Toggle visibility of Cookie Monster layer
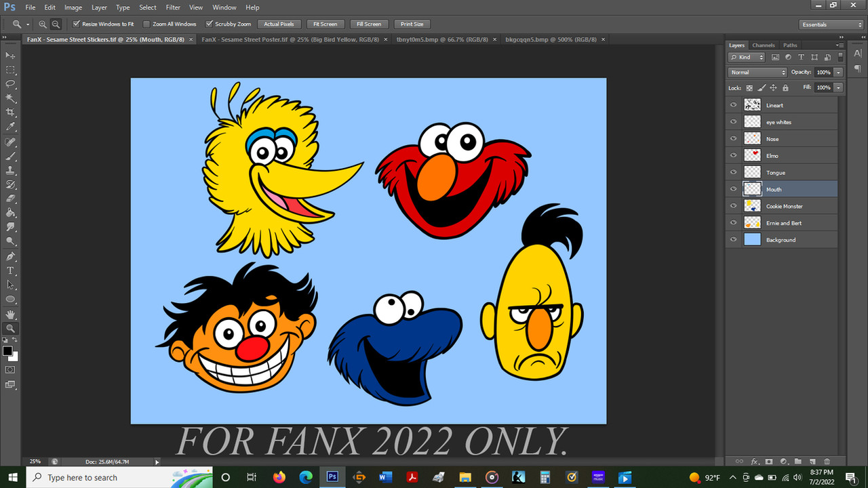This screenshot has height=488, width=868. pos(733,206)
